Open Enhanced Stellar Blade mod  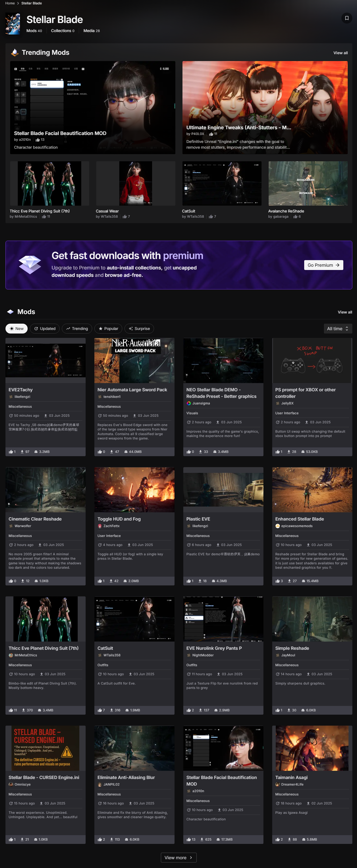pyautogui.click(x=299, y=519)
